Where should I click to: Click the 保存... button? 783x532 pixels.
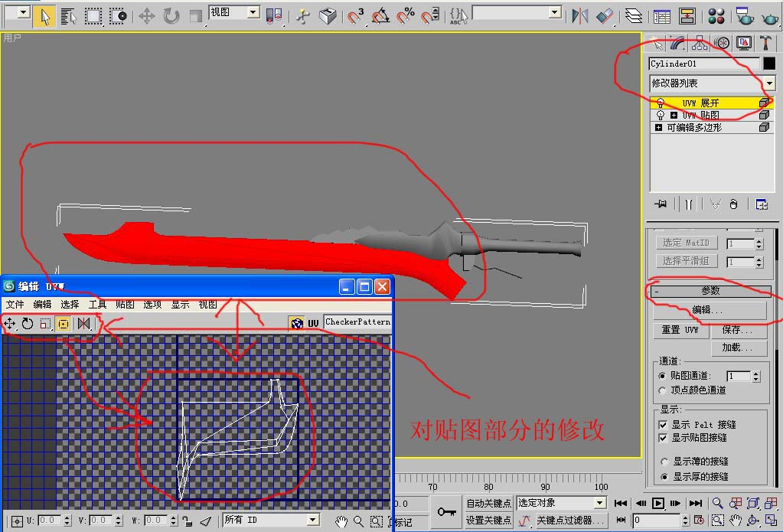tap(739, 330)
